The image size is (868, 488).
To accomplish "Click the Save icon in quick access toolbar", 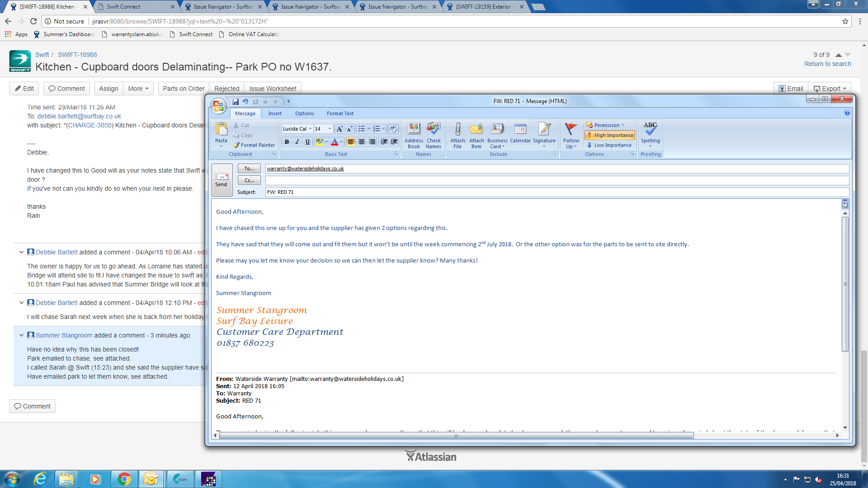I will (236, 102).
